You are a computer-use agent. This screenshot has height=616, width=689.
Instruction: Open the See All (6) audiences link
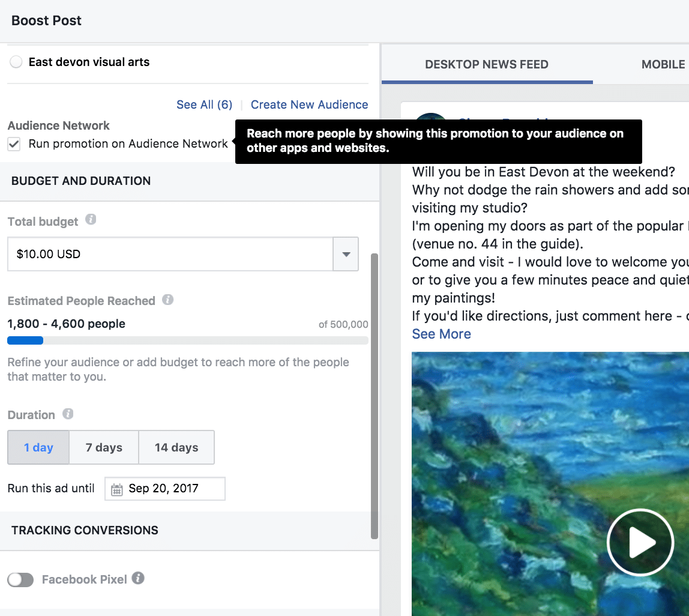[204, 104]
